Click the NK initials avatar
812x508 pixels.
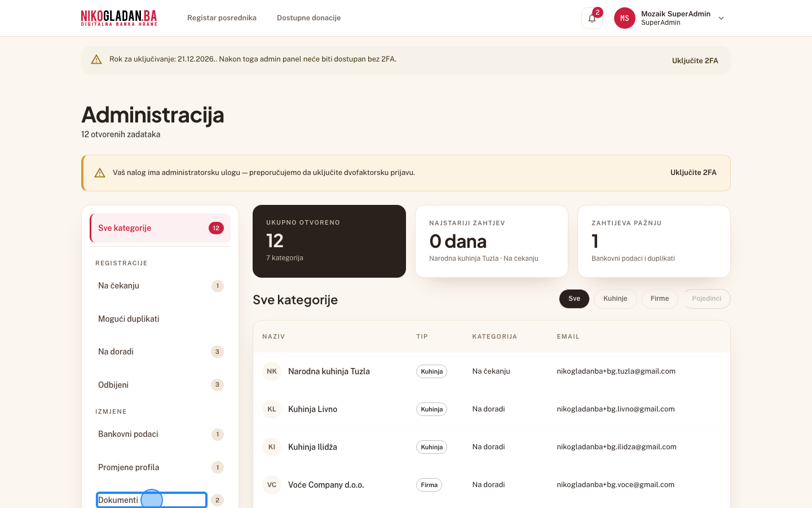pos(272,371)
